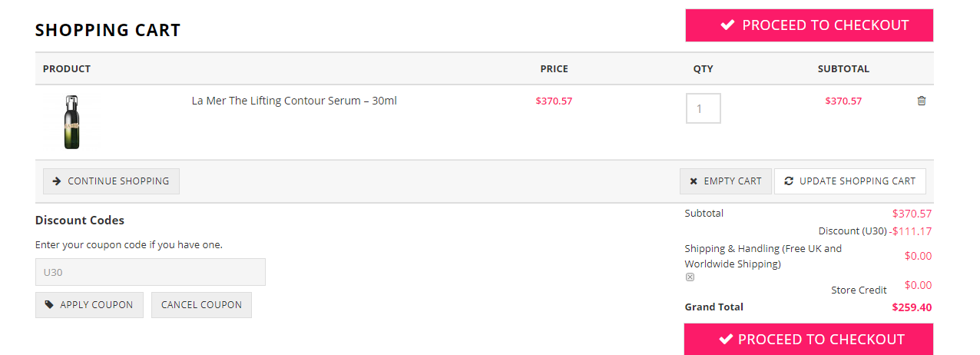
Task: Remove the La Mer serum with trash icon
Action: point(922,101)
